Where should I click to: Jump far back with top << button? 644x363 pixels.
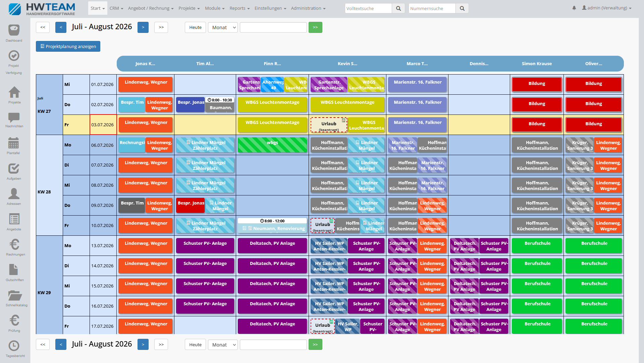43,28
